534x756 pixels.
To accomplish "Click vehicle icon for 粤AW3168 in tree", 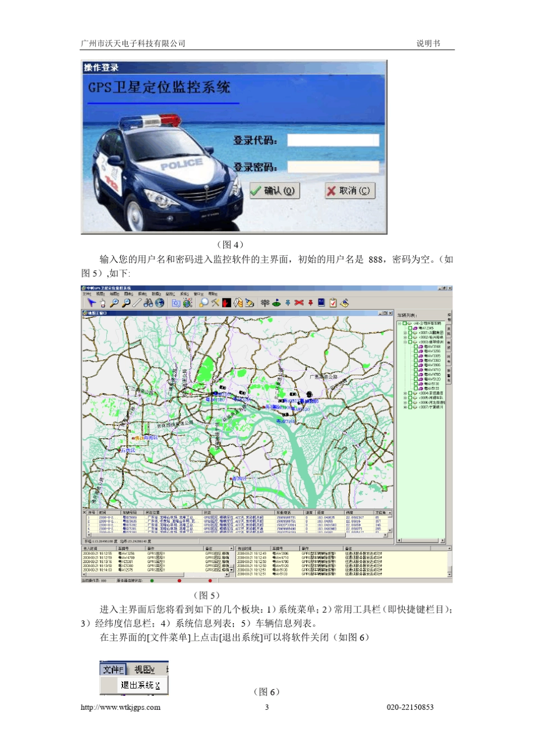I will (x=420, y=346).
